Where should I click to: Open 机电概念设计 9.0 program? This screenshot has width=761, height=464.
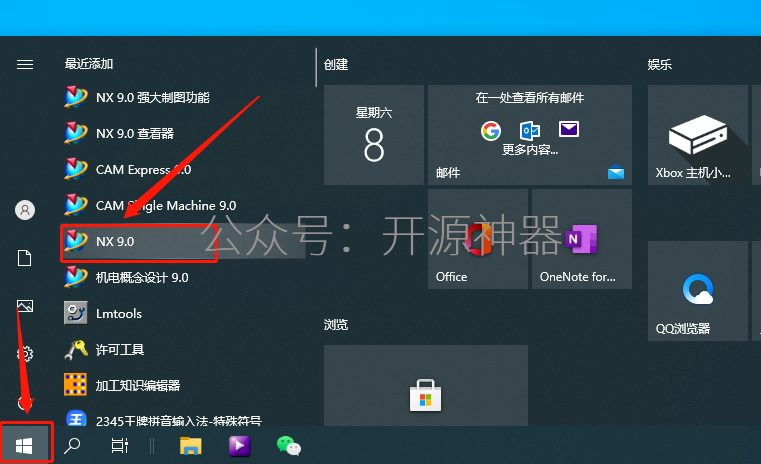point(184,277)
